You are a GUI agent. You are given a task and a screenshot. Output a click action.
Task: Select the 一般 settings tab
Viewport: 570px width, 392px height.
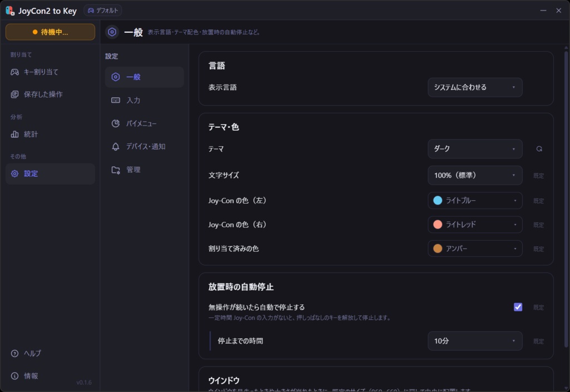pyautogui.click(x=144, y=77)
